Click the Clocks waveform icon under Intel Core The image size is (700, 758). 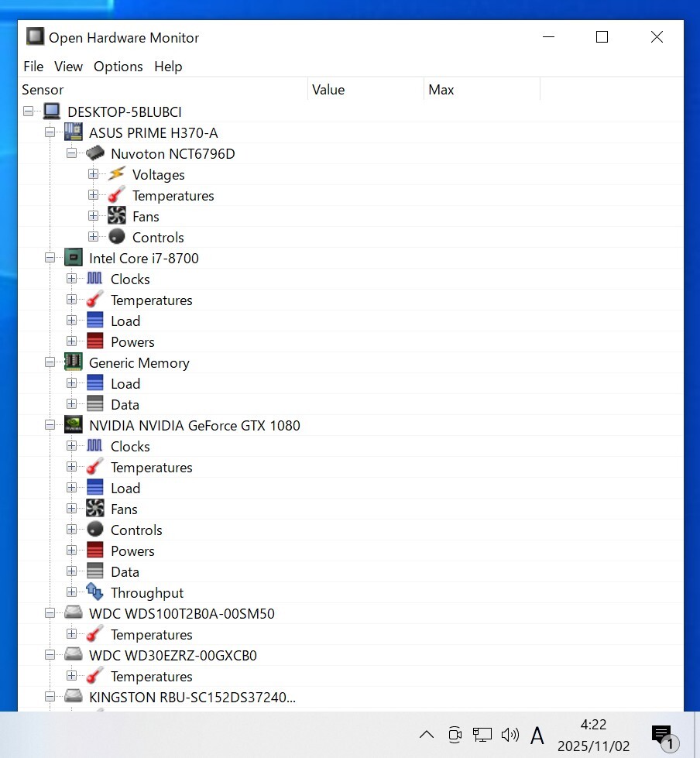point(94,279)
